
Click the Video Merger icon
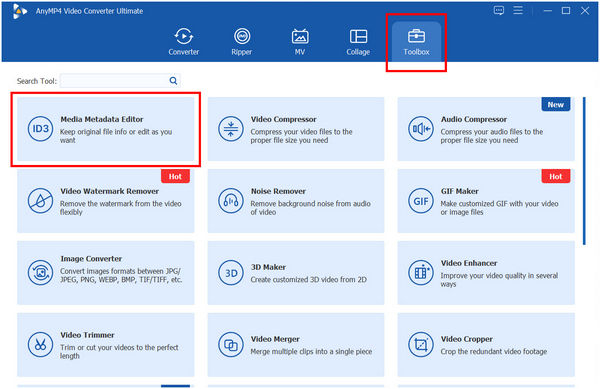pos(231,345)
